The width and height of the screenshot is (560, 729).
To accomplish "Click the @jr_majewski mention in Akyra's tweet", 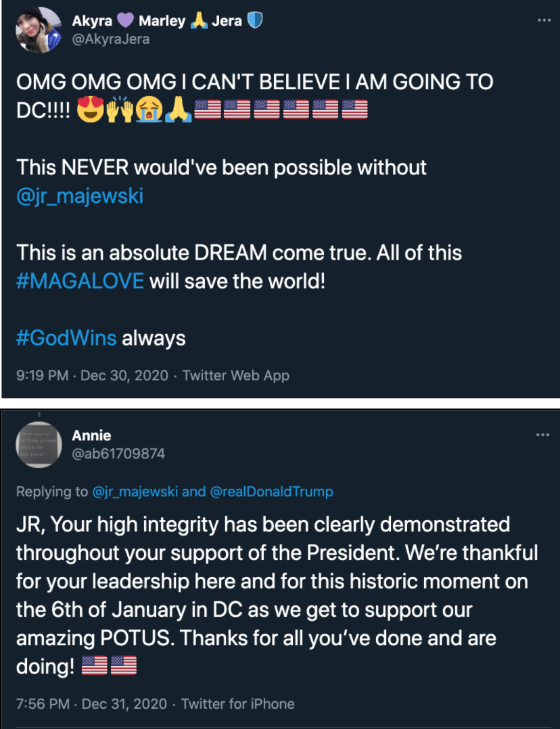I will [x=80, y=197].
